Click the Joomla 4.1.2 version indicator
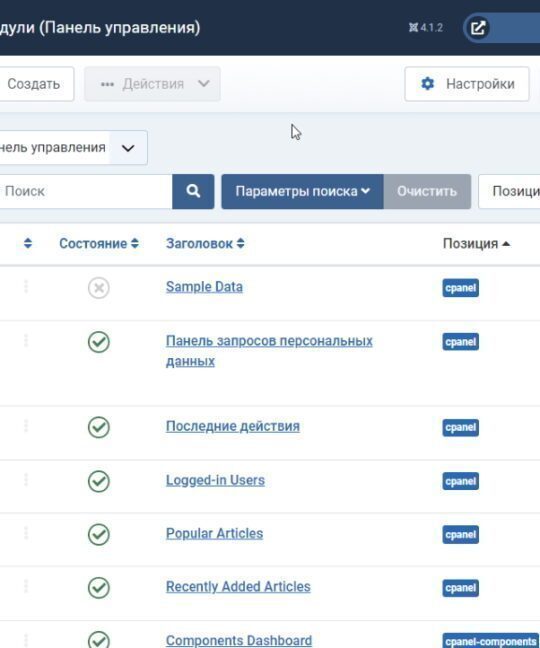 coord(426,28)
